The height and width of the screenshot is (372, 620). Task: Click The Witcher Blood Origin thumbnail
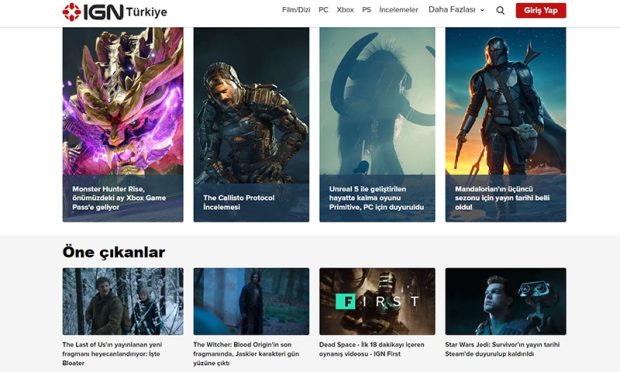point(251,301)
